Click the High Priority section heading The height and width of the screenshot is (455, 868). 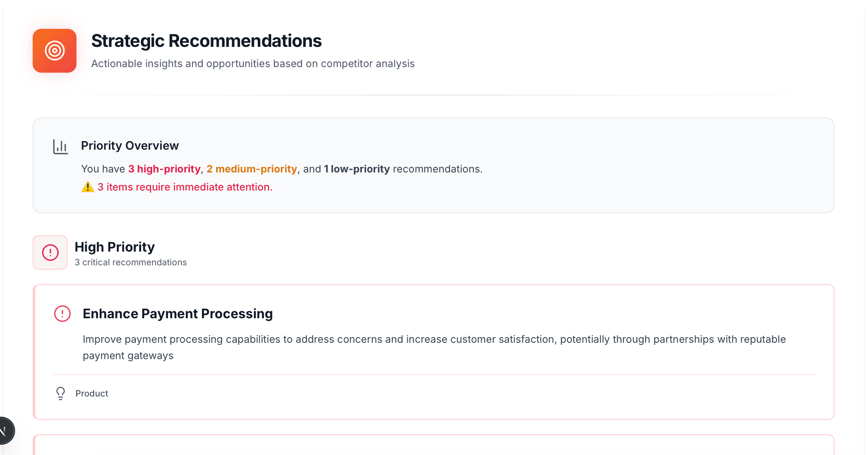(115, 247)
